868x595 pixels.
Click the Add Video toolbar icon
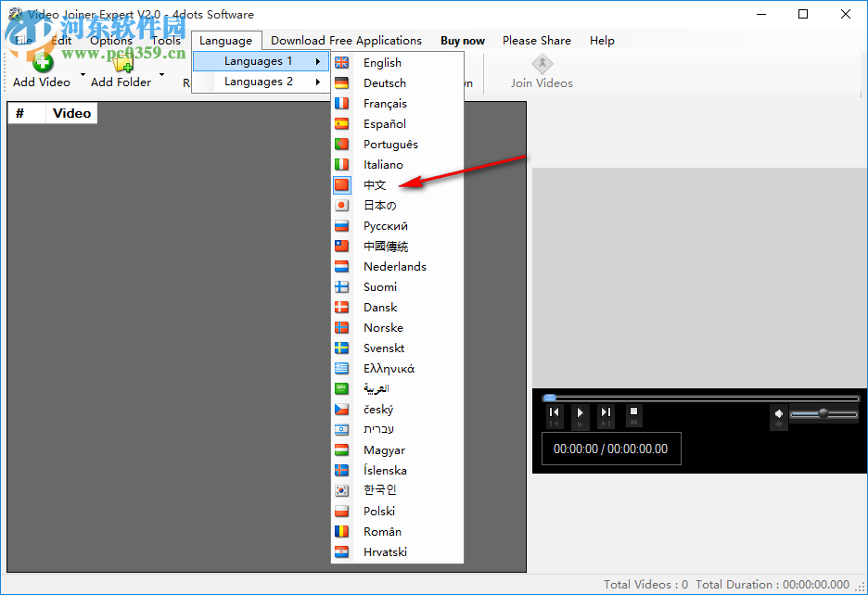(x=41, y=62)
